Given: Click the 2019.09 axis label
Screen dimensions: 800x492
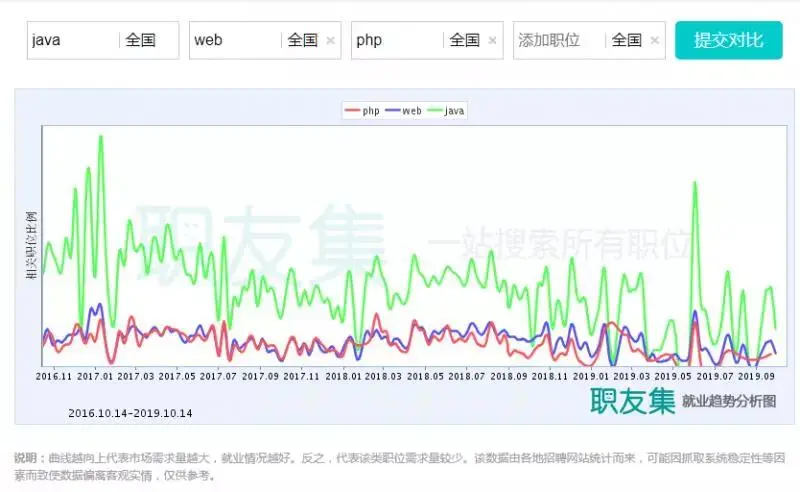Looking at the screenshot, I should [756, 377].
